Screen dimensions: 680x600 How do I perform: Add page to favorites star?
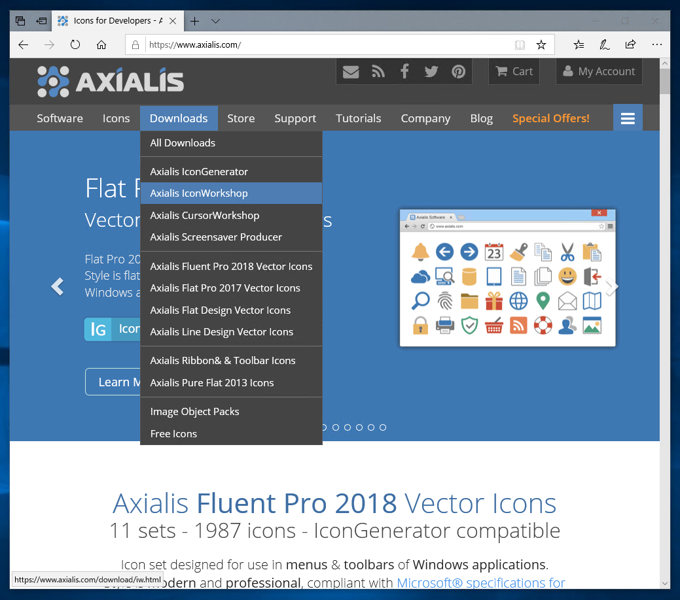pyautogui.click(x=541, y=45)
